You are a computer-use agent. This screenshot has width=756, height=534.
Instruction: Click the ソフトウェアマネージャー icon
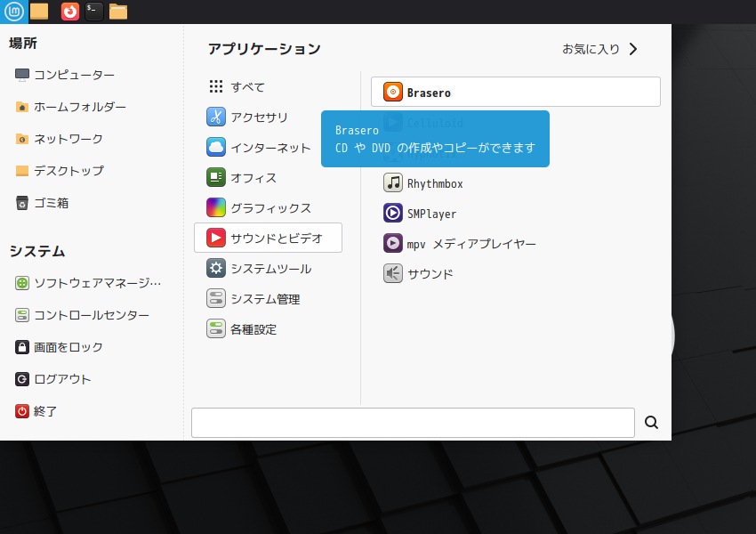point(21,283)
